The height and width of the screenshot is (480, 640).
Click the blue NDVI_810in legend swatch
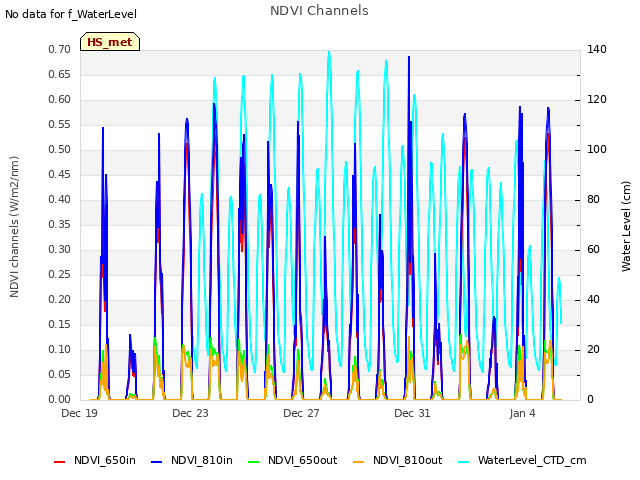pos(157,462)
